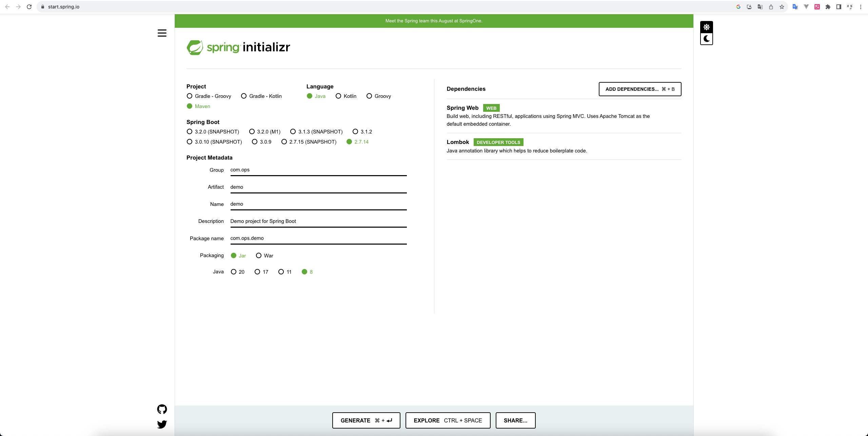Click the Description input field
Image resolution: width=868 pixels, height=436 pixels.
point(318,222)
